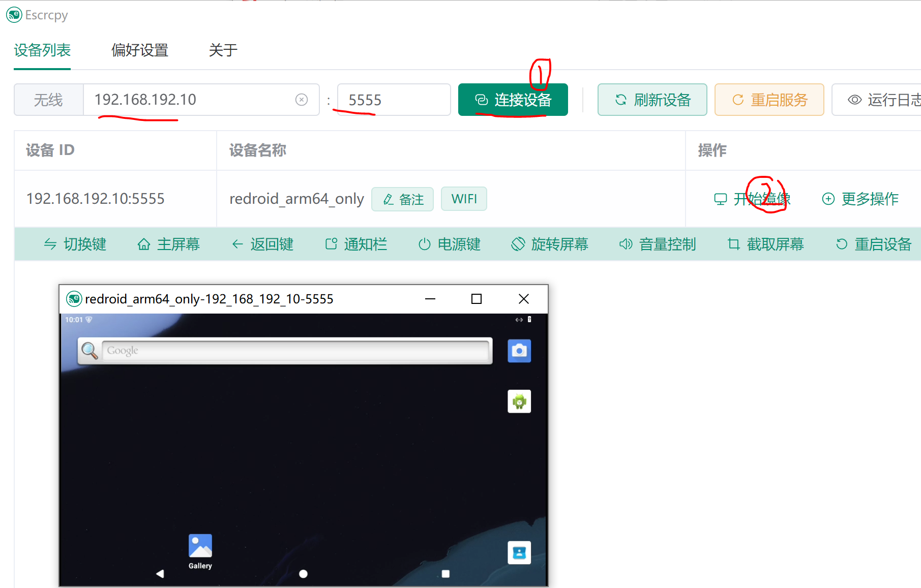
Task: Click the Google search bar in mirror window
Action: [295, 351]
